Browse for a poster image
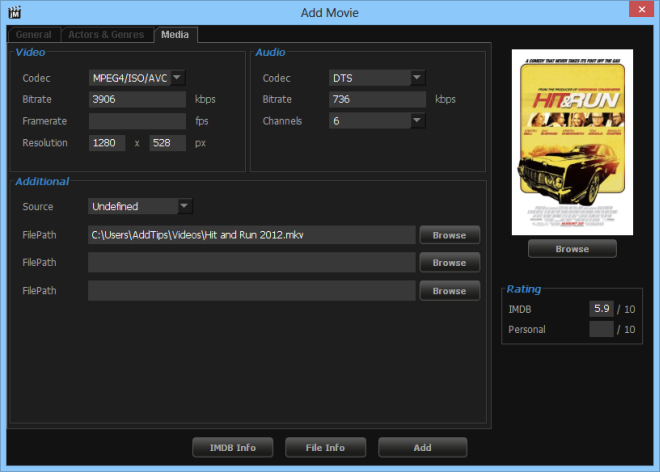This screenshot has width=660, height=472. pyautogui.click(x=572, y=249)
